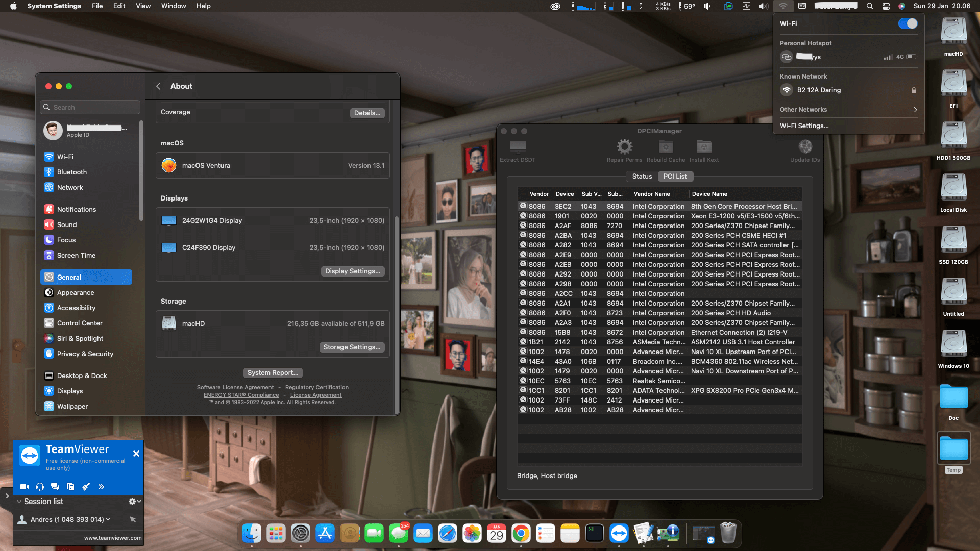Close the TeamViewer panel with X
The image size is (980, 551).
(136, 454)
